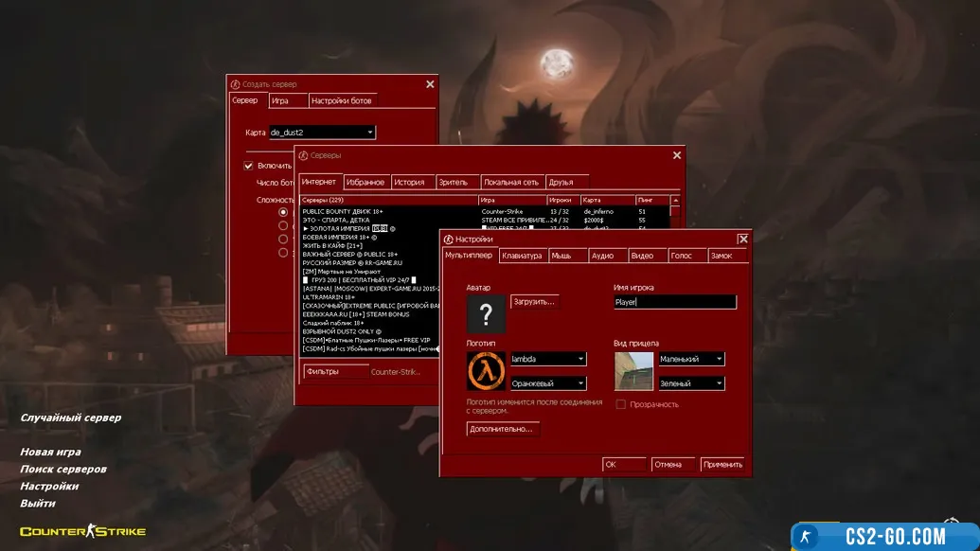Close the Серверы server browser window
The width and height of the screenshot is (980, 551).
click(676, 155)
